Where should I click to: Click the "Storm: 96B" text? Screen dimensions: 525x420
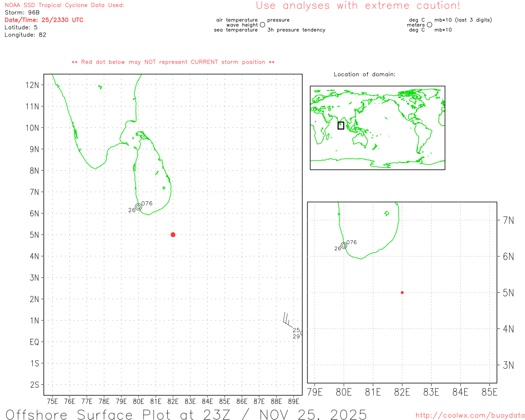pos(22,12)
